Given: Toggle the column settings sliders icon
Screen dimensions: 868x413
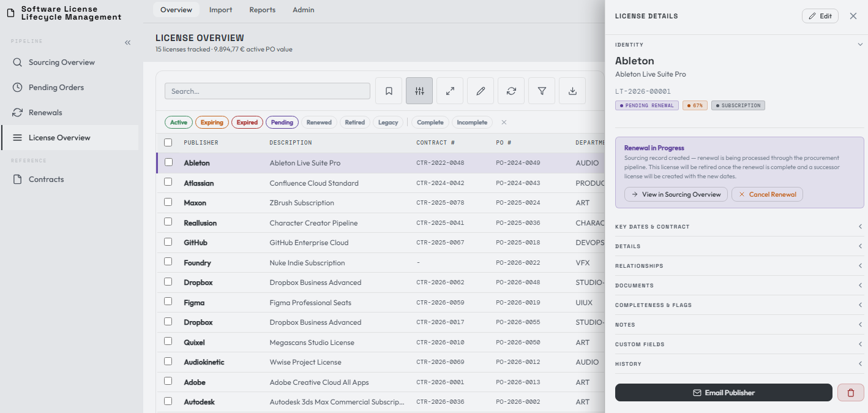Looking at the screenshot, I should pyautogui.click(x=419, y=91).
